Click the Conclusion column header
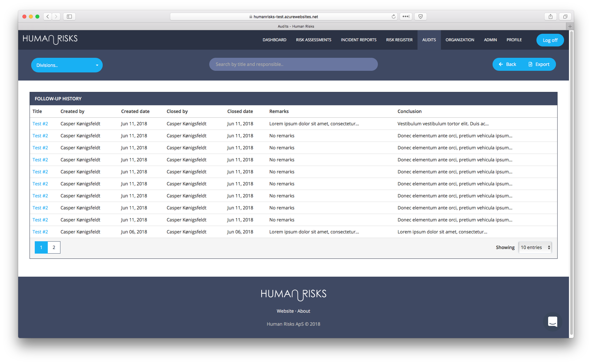This screenshot has height=364, width=592. (409, 111)
